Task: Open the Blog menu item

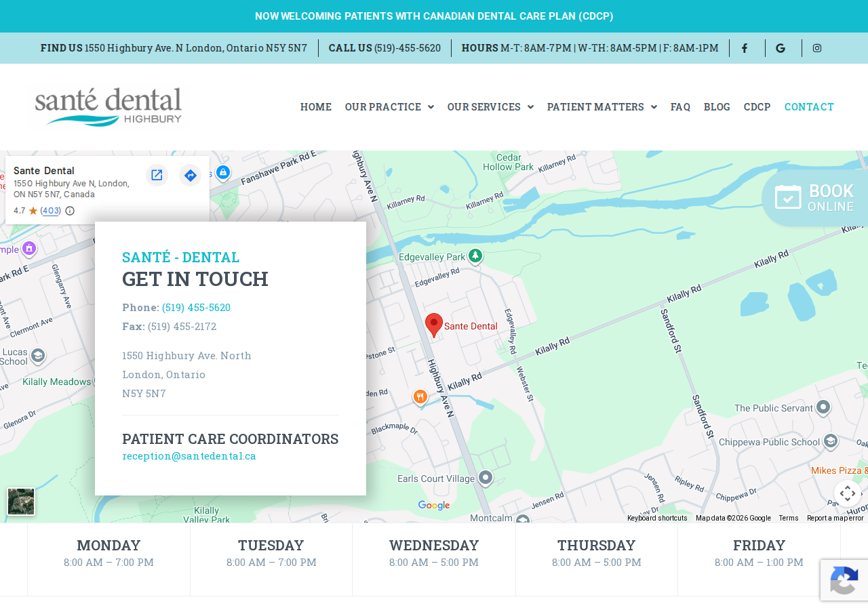Action: tap(717, 107)
